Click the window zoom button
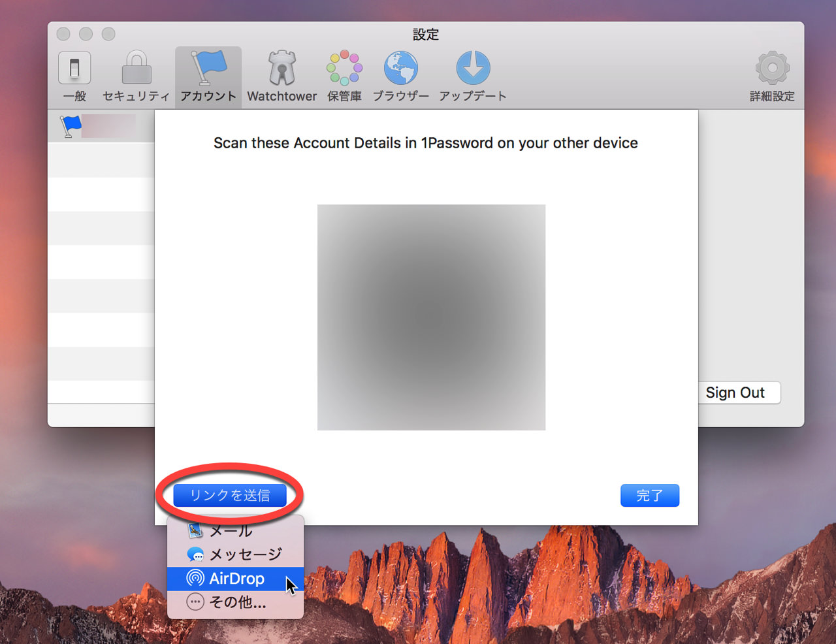 108,34
